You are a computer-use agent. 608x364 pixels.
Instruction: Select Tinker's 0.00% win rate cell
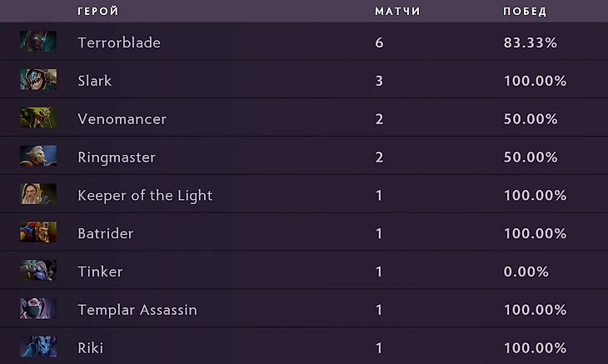point(526,272)
